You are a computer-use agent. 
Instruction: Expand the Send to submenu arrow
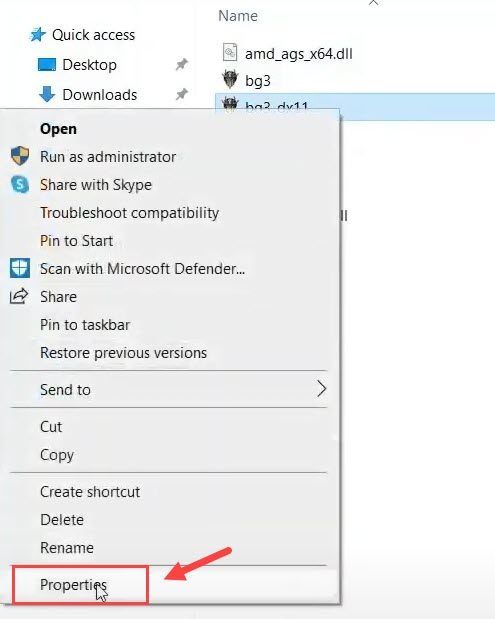(322, 389)
